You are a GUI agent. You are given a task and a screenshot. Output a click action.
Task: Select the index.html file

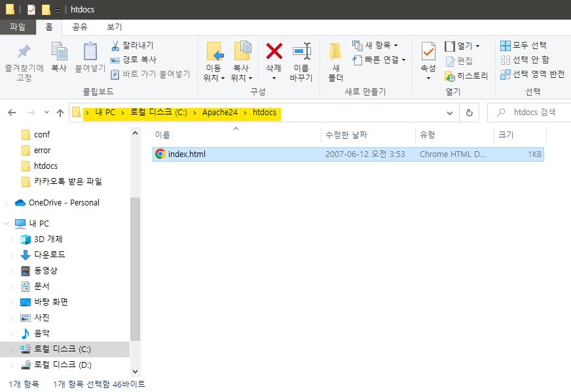tap(348, 154)
